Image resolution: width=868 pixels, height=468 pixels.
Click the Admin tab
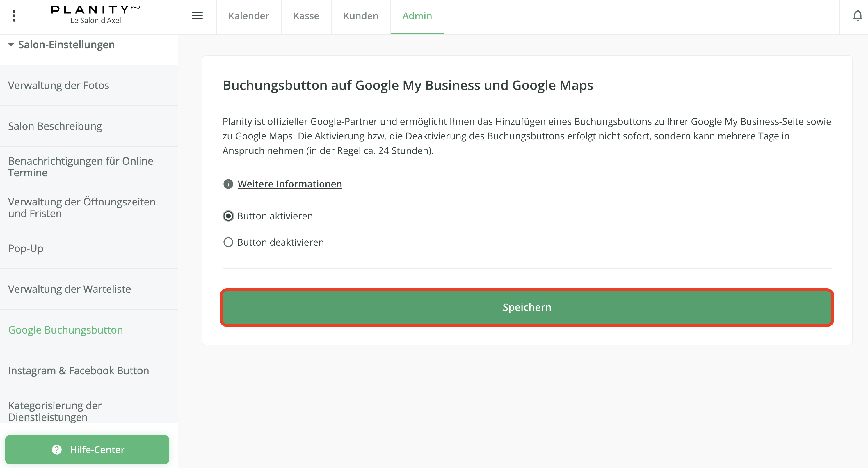(417, 16)
